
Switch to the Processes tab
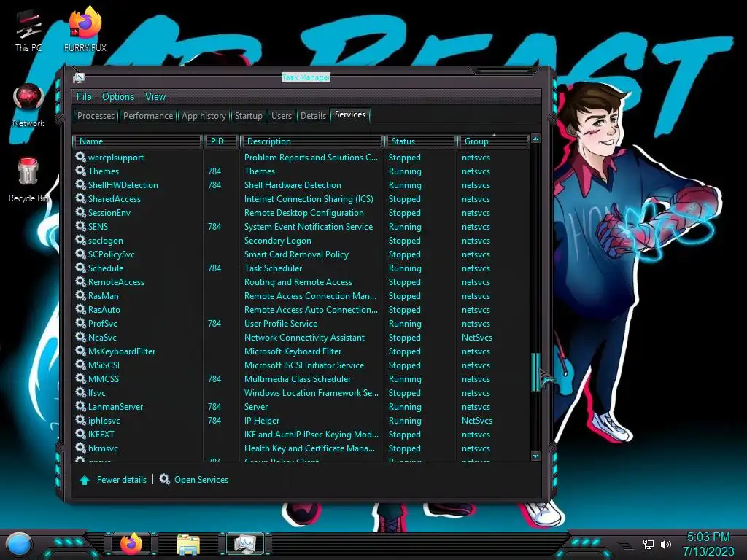[x=96, y=116]
